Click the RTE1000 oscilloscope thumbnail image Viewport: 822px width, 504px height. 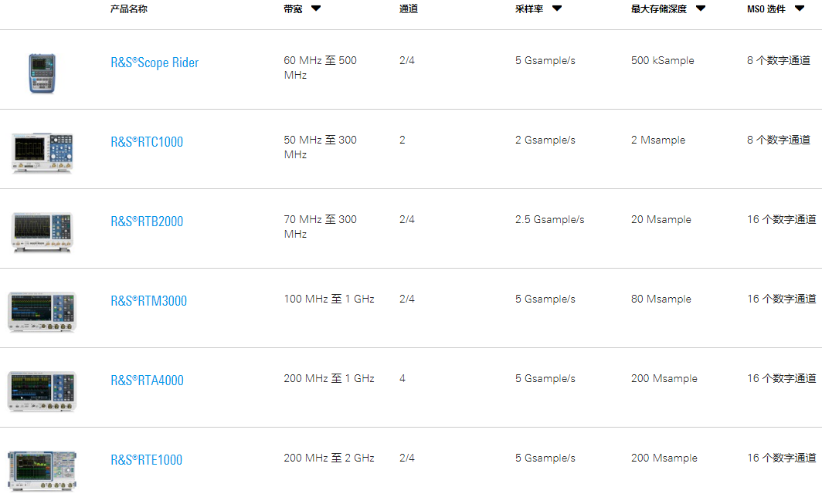pyautogui.click(x=42, y=471)
